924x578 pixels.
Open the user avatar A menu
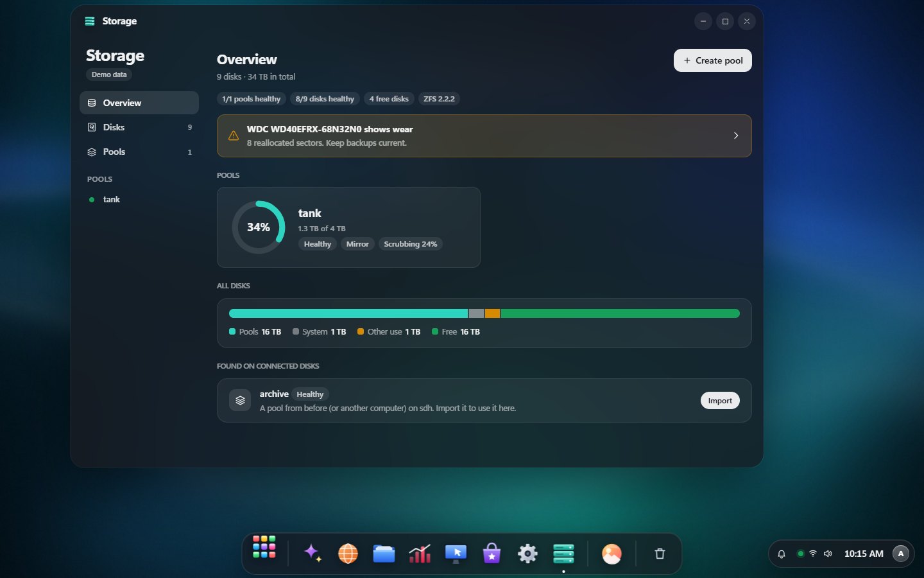coord(901,554)
